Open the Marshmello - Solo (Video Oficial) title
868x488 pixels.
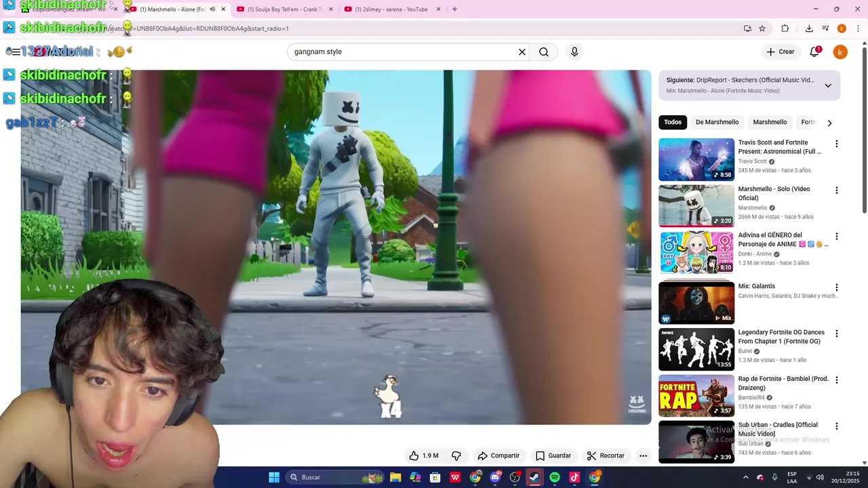click(774, 193)
